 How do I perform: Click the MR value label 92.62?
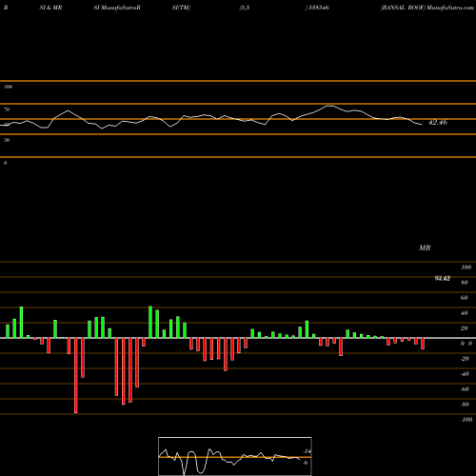[443, 278]
